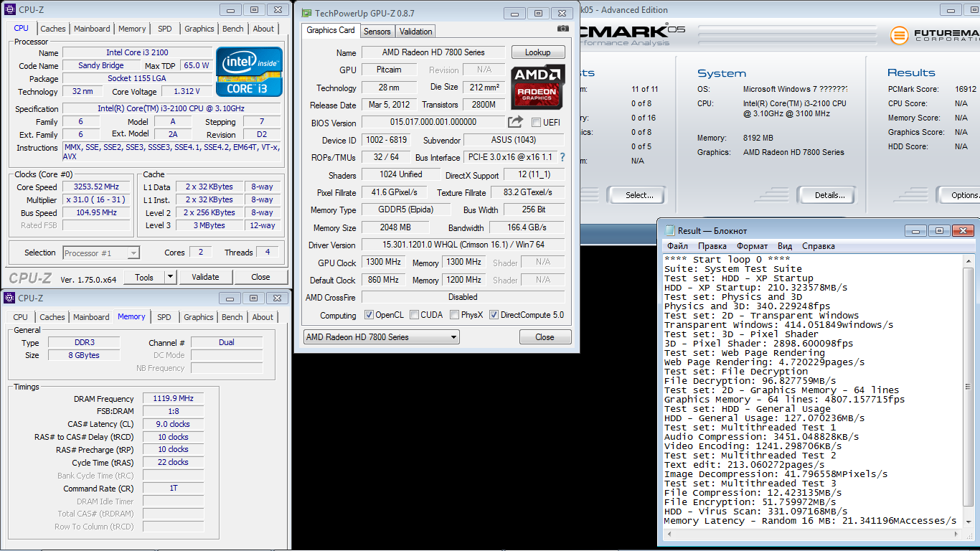Switch to Mainboard tab in top CPU-Z

point(92,29)
